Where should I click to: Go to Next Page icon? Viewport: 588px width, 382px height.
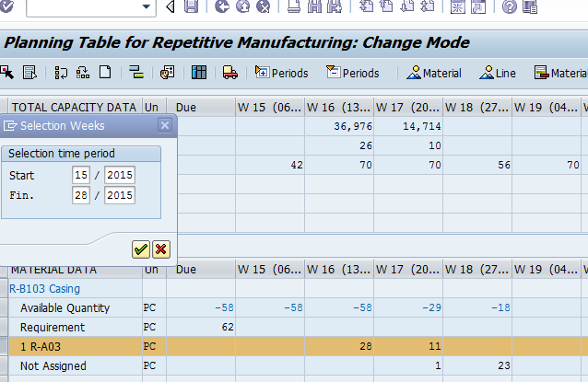406,6
